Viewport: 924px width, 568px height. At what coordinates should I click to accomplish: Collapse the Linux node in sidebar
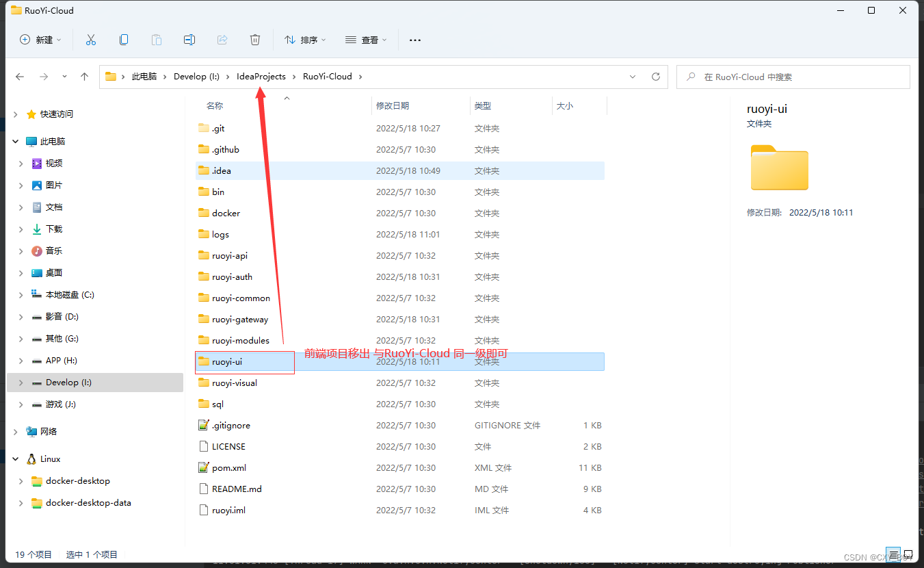16,459
